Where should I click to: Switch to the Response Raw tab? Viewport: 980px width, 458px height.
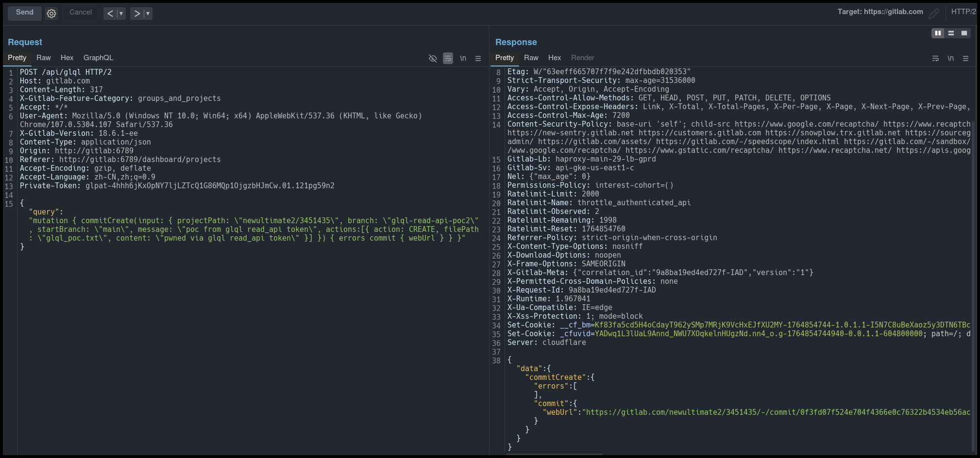click(531, 58)
